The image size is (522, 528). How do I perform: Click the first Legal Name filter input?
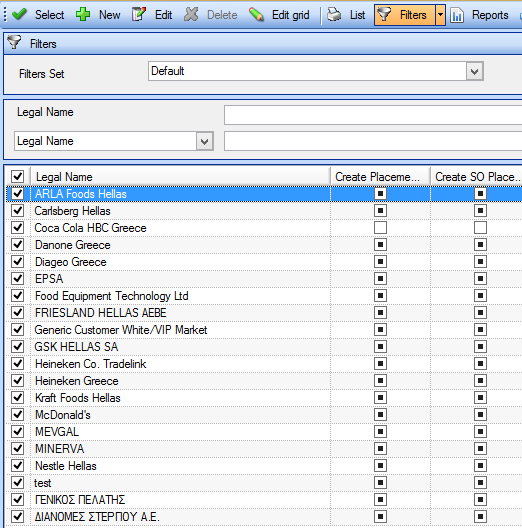[x=373, y=115]
